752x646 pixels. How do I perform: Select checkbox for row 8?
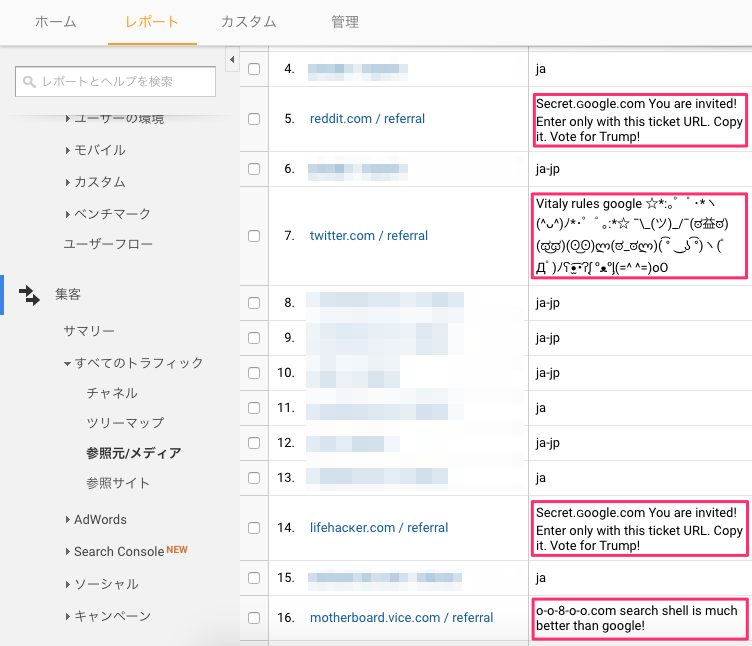(x=254, y=303)
